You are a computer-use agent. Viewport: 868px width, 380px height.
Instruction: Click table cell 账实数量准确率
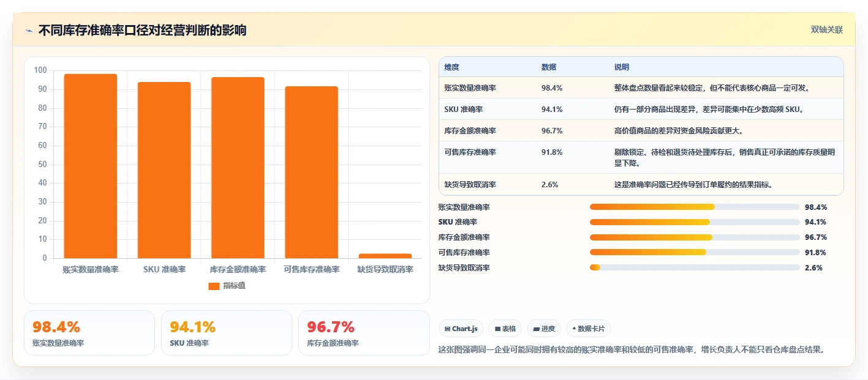click(470, 88)
